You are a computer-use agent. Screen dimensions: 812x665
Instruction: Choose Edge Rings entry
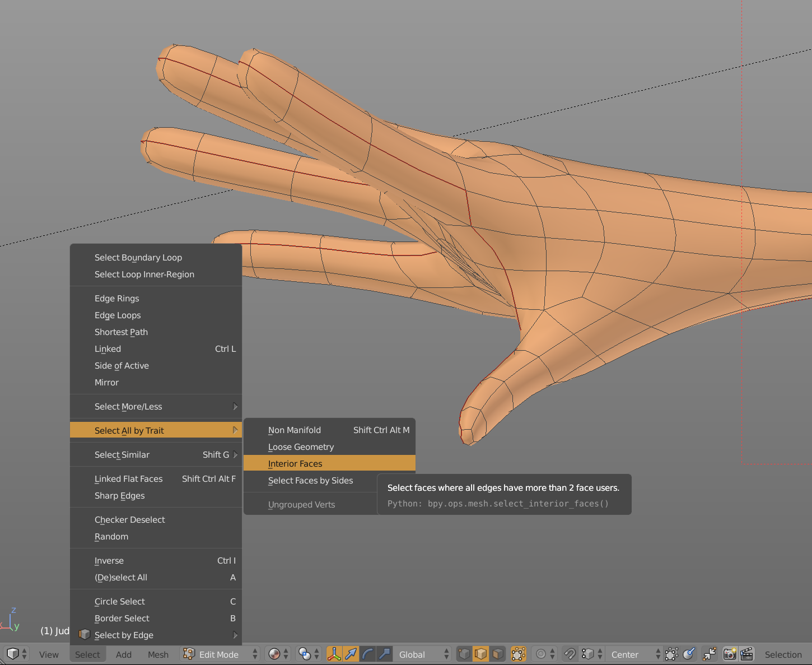pos(156,298)
